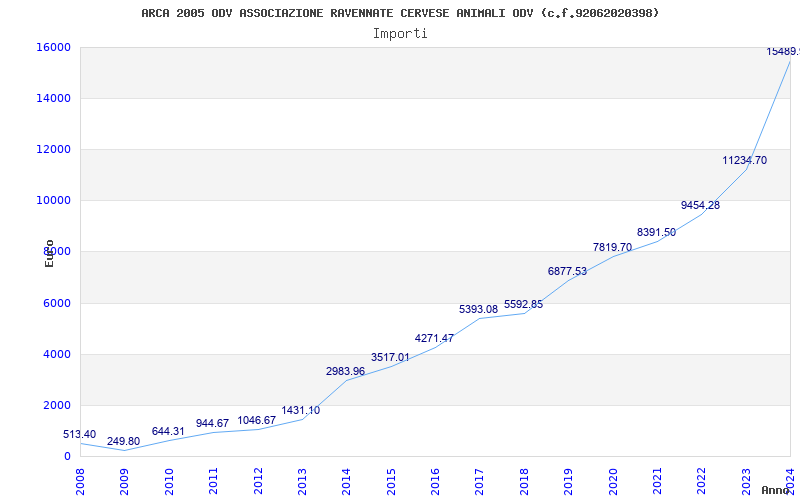Click the 16000 y-axis tick label
Screen dimensions: 800x500
point(53,47)
